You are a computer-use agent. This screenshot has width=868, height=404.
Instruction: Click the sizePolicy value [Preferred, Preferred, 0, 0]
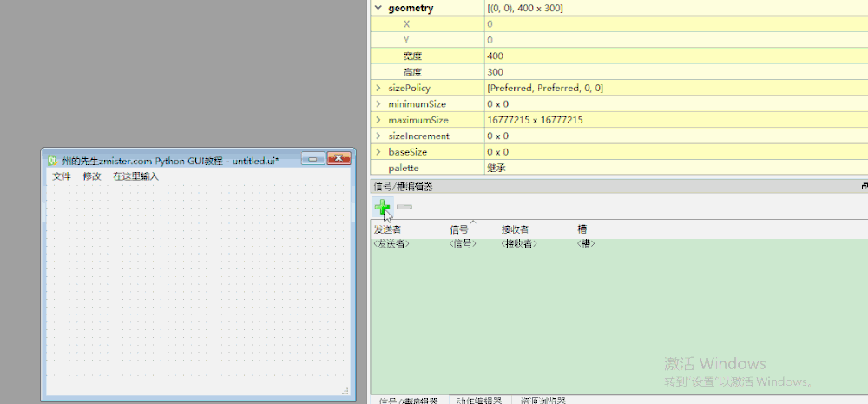(676, 88)
